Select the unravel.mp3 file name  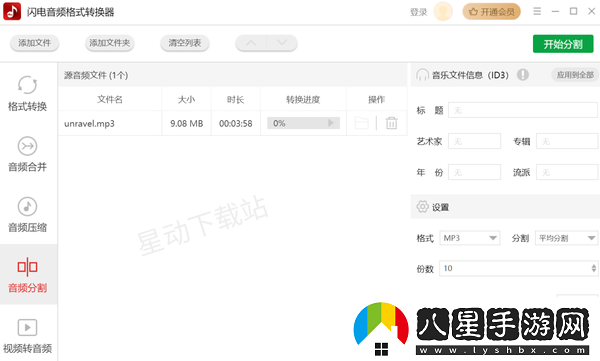[90, 123]
